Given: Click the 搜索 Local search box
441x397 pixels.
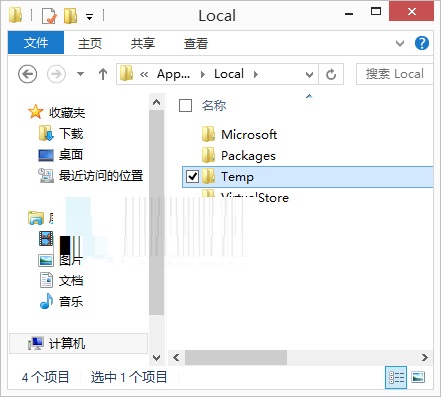Looking at the screenshot, I should click(x=394, y=74).
